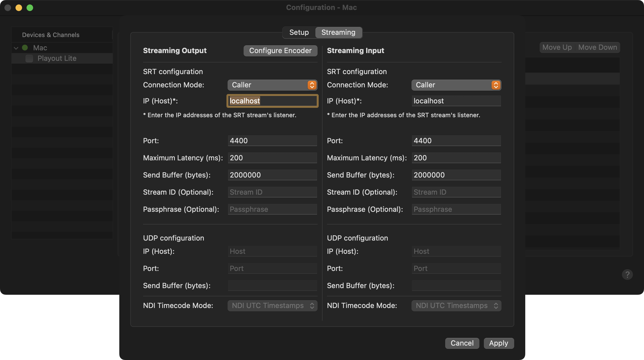
Task: Click the green Mac status indicator
Action: (25, 48)
